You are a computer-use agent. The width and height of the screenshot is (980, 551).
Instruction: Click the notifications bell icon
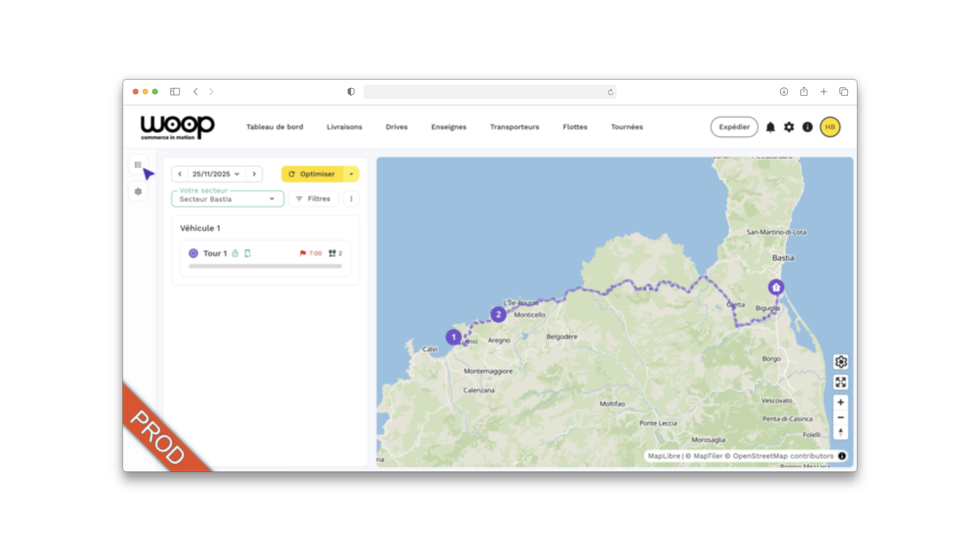point(770,127)
